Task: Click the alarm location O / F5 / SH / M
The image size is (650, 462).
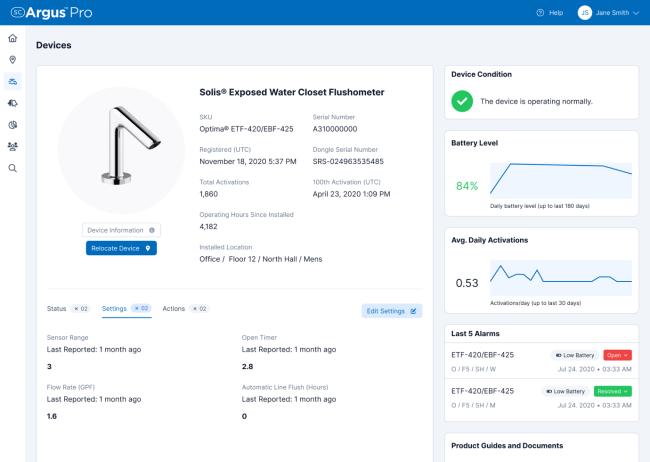Action: coord(473,405)
